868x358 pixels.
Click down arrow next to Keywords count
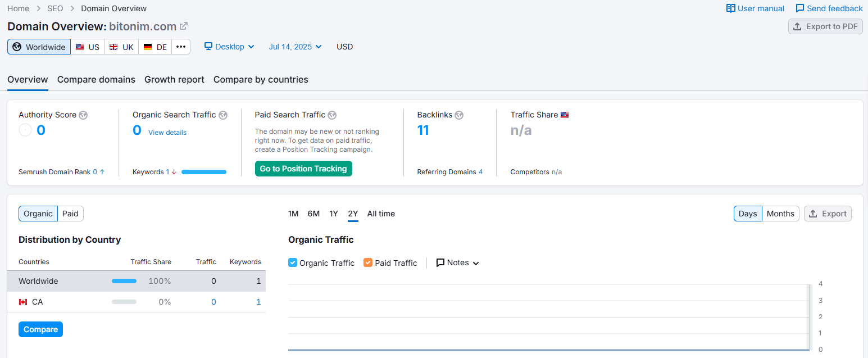pos(174,172)
